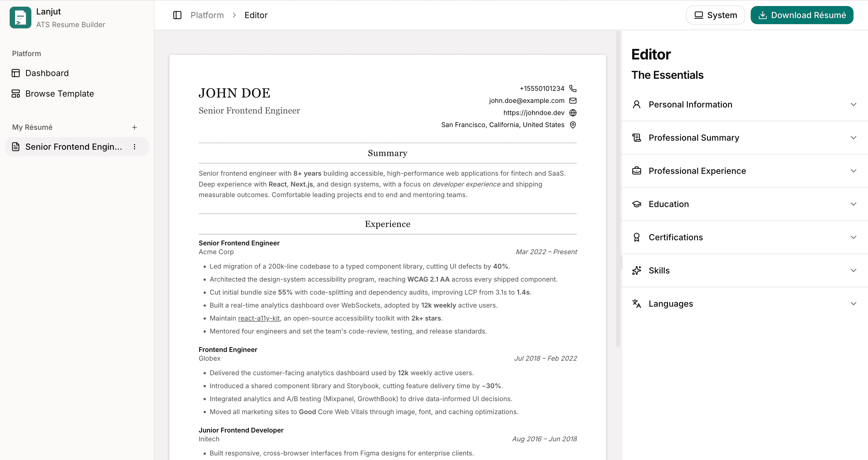Image resolution: width=868 pixels, height=460 pixels.
Task: Expand the Education section chevron
Action: click(853, 204)
